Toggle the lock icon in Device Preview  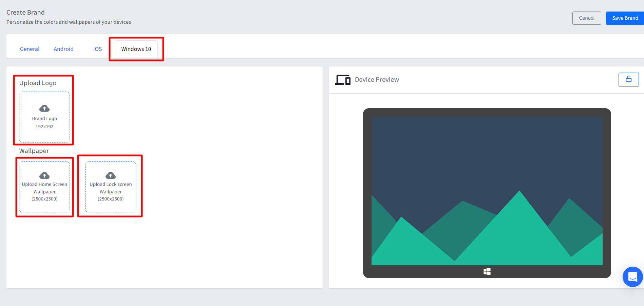coord(628,80)
